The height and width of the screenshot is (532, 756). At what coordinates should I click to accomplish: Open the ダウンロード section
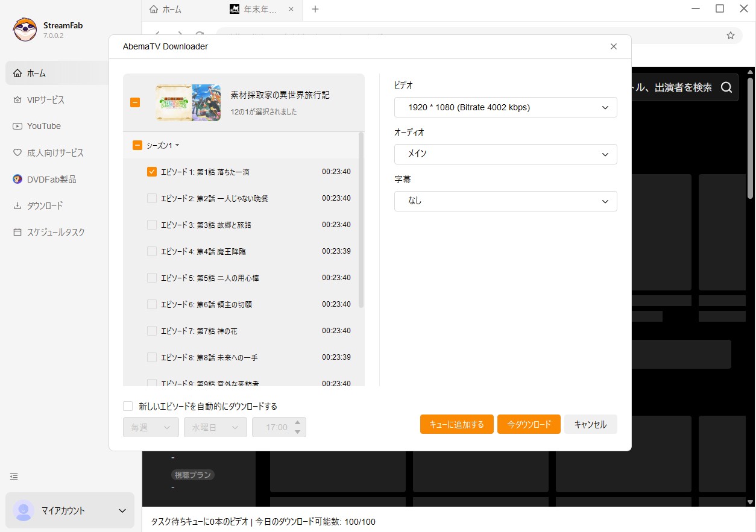(45, 205)
